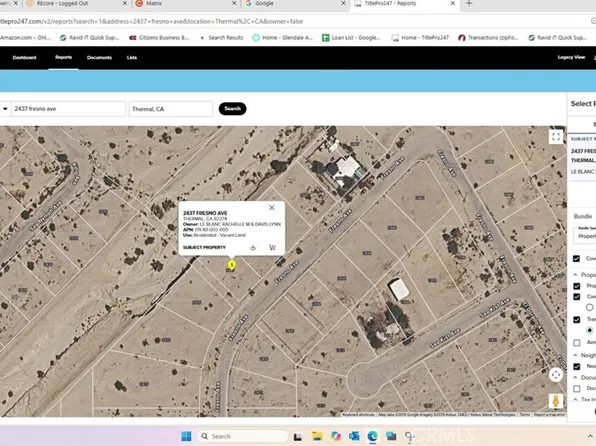Open the Transactions (zipForm) bookmark

488,38
